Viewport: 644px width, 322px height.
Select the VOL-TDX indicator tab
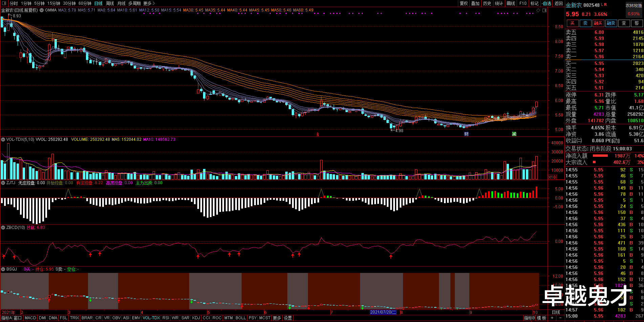coord(151,318)
